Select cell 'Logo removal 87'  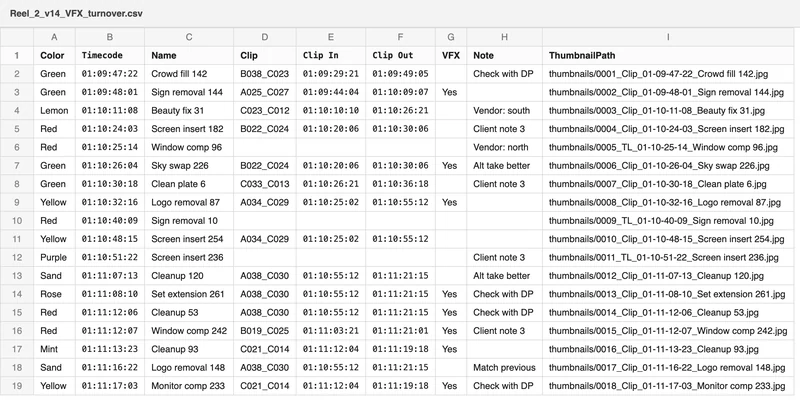(x=189, y=203)
